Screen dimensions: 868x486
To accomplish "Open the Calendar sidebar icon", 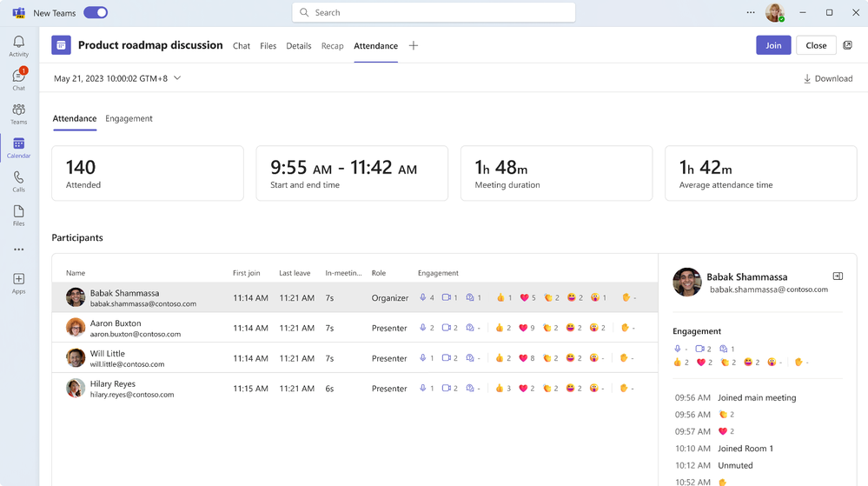I will tap(19, 148).
